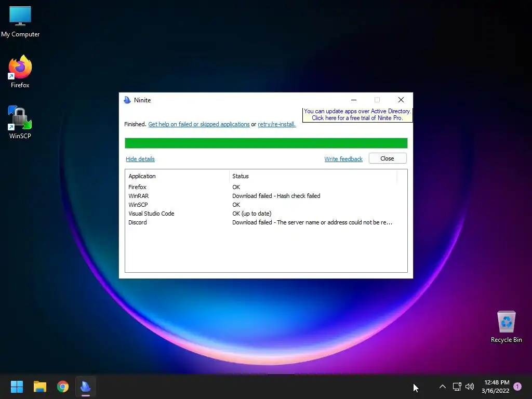532x399 pixels.
Task: Select the Recycle Bin desktop icon
Action: [x=506, y=327]
